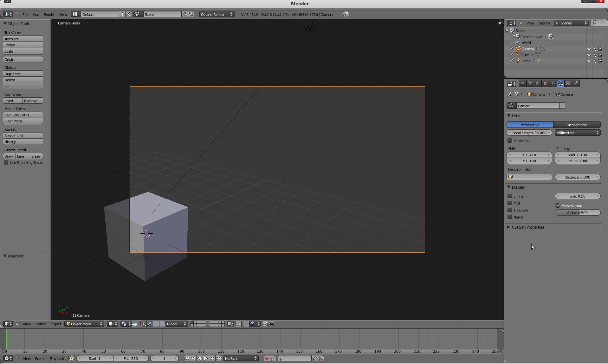Click the Focal Length value slider
Viewport: 608px width, 364px height.
[529, 133]
